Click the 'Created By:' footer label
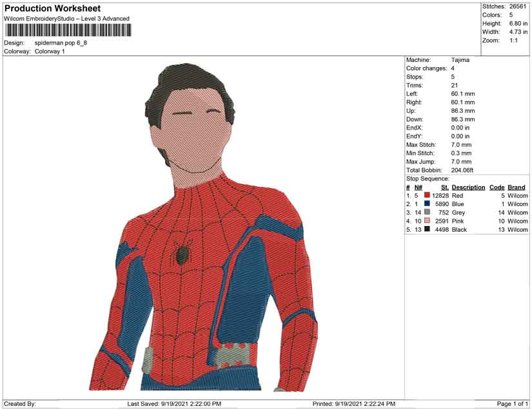The image size is (532, 409). (20, 404)
